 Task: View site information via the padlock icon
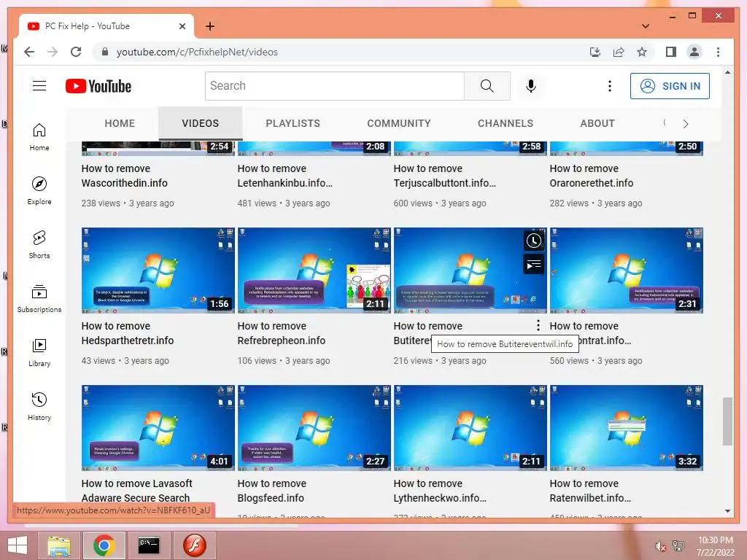105,52
